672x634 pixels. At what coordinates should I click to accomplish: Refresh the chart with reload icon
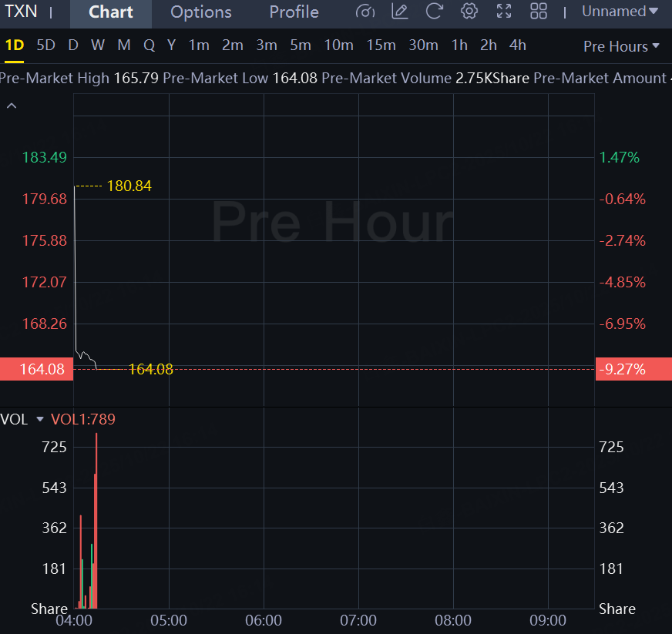[434, 12]
